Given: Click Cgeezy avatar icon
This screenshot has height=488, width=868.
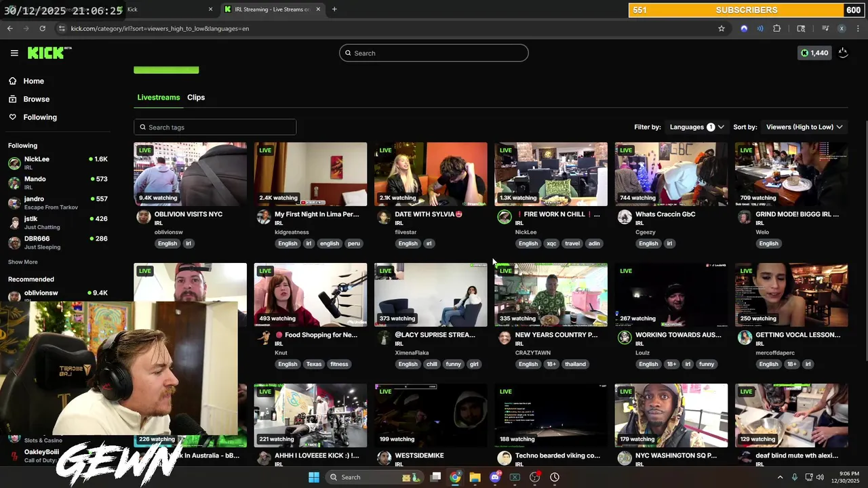Looking at the screenshot, I should tap(625, 217).
